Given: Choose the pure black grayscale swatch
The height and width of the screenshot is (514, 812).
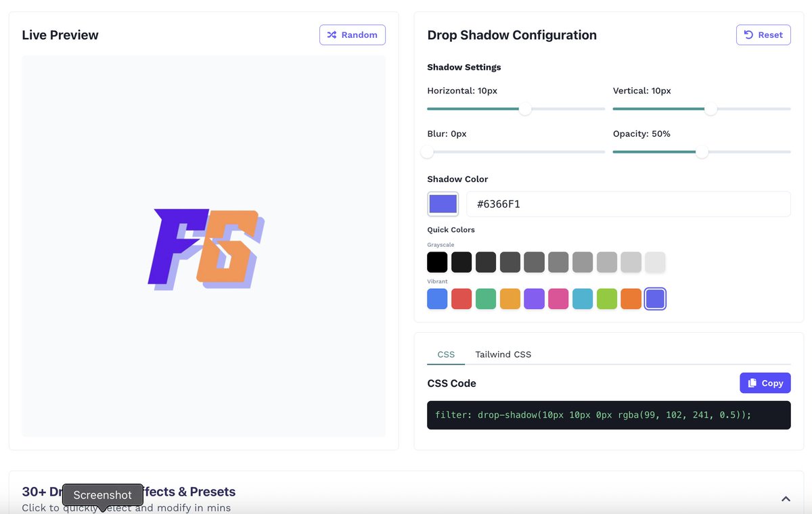Looking at the screenshot, I should 438,262.
